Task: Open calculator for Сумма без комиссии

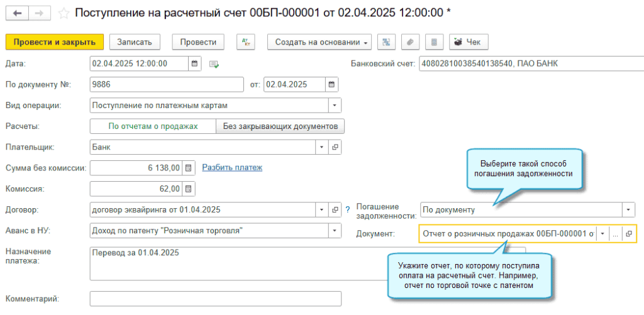Action: (188, 168)
